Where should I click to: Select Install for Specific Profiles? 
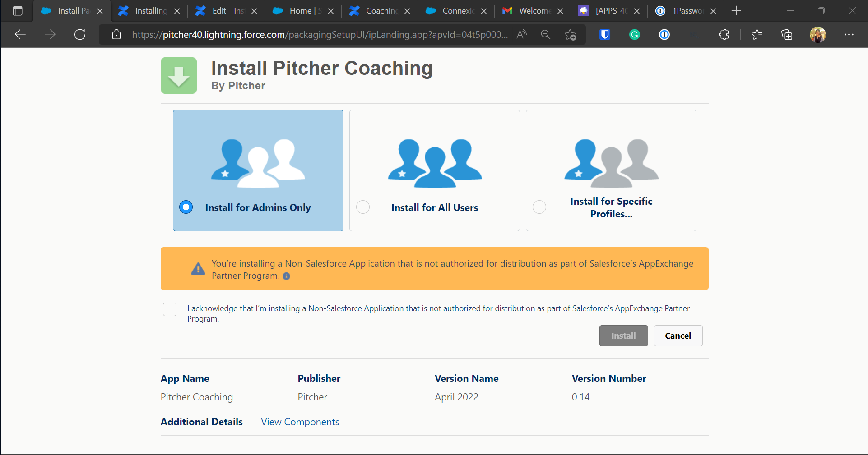(x=539, y=207)
